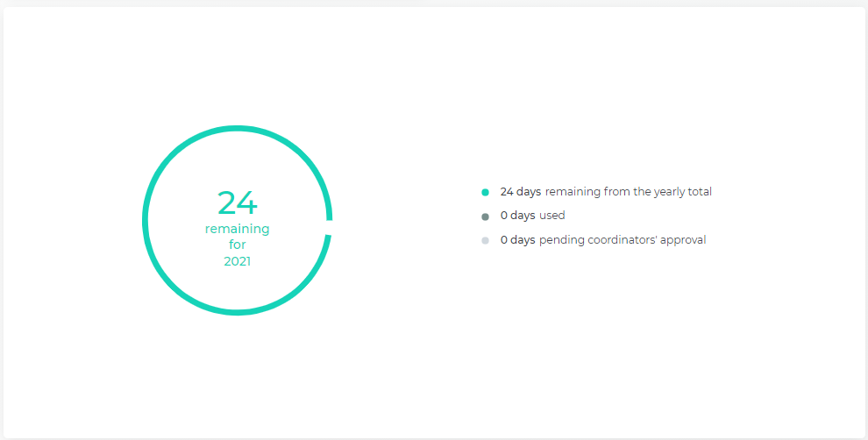Click the word 'remaining' inside the donut chart
Screen dimensions: 868x440
point(237,229)
